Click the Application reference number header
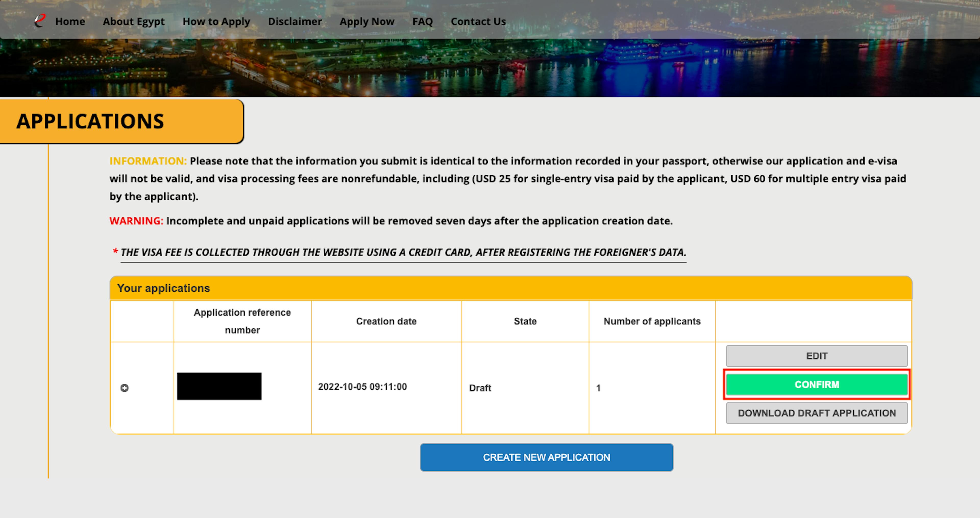 242,321
